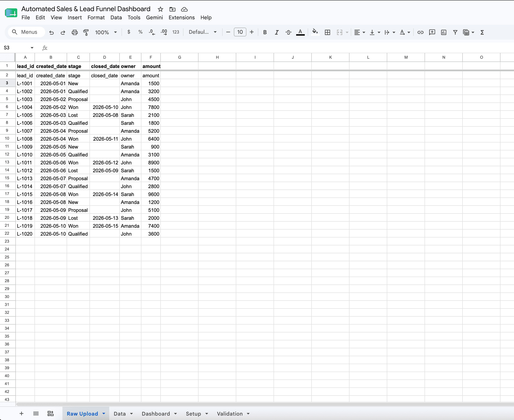514x420 pixels.
Task: Expand merge cells options arrow
Action: 347,32
